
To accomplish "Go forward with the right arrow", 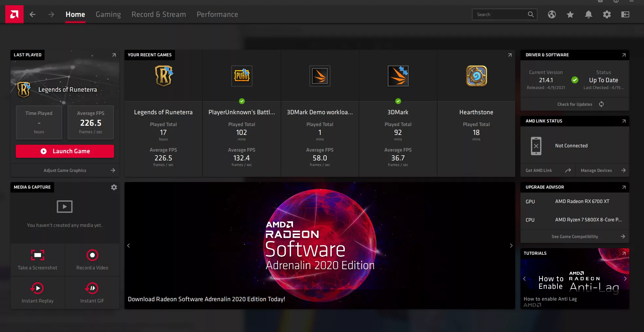I will point(51,14).
